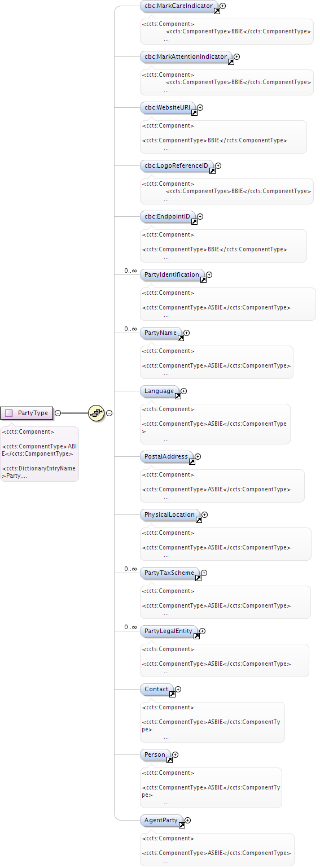
Task: Click reference arrow icon on PostalAddress
Action: coord(192,461)
